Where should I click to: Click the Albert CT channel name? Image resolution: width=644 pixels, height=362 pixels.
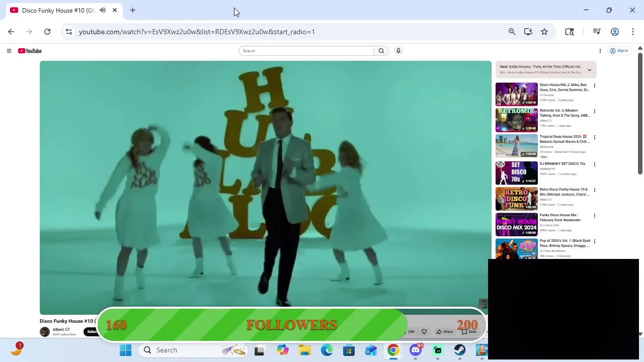[61, 330]
